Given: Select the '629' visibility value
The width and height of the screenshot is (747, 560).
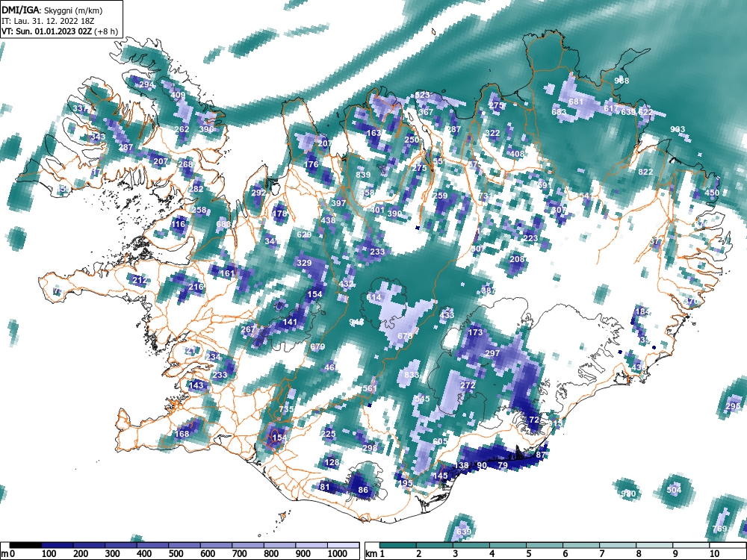Looking at the screenshot, I should (304, 234).
